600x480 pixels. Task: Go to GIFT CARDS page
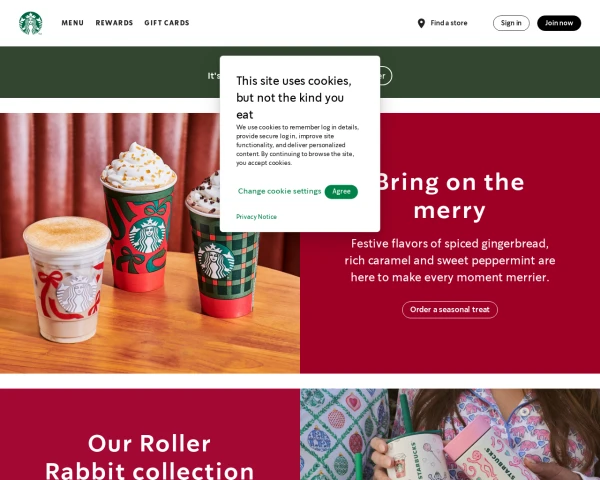167,23
